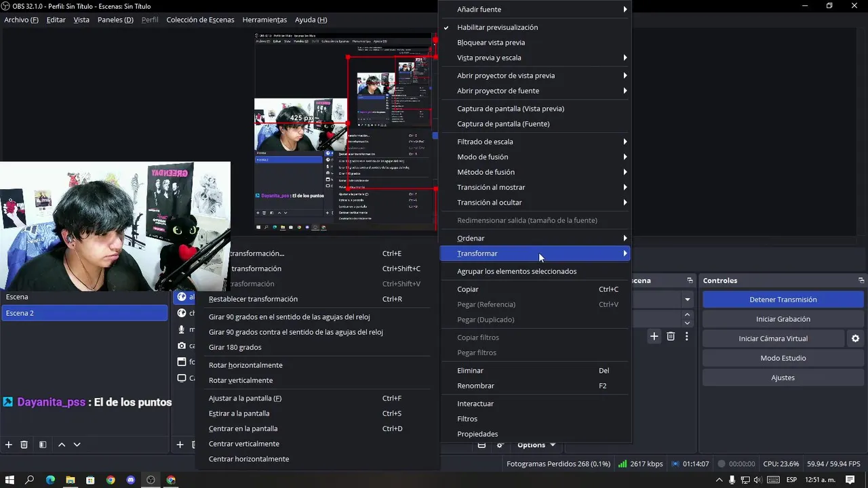Viewport: 868px width, 488px height.
Task: Open transition properties three-dot menu
Action: (687, 336)
